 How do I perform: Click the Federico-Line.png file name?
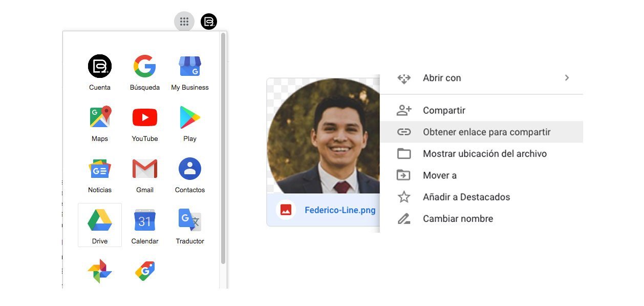(x=340, y=210)
